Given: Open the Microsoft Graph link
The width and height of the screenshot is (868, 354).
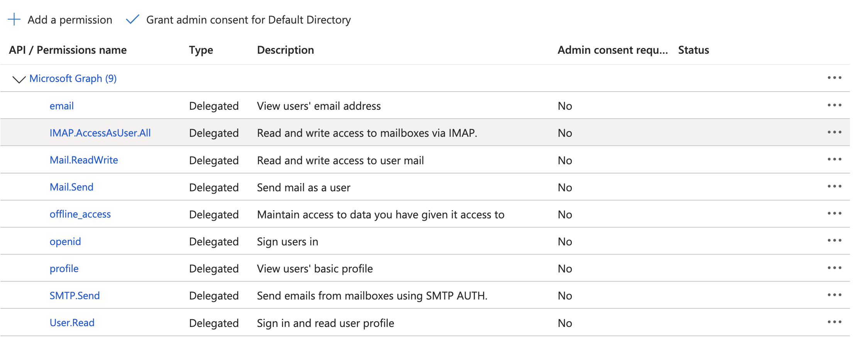Looking at the screenshot, I should (73, 78).
